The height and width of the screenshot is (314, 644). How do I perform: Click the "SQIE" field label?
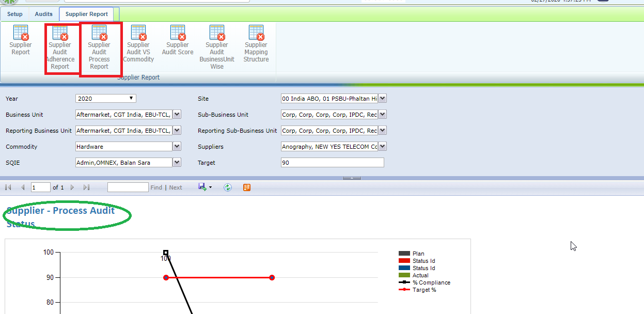(12, 163)
